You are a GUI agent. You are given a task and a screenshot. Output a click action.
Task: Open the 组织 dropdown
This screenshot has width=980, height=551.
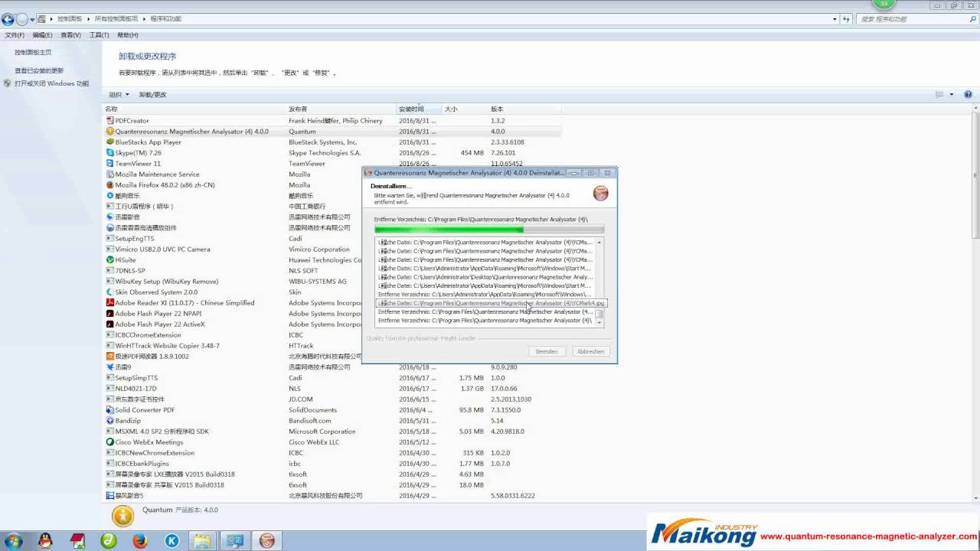point(119,95)
